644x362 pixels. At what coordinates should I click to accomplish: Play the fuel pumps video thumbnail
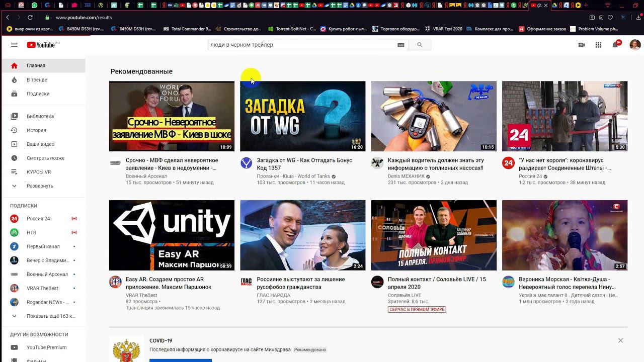434,116
